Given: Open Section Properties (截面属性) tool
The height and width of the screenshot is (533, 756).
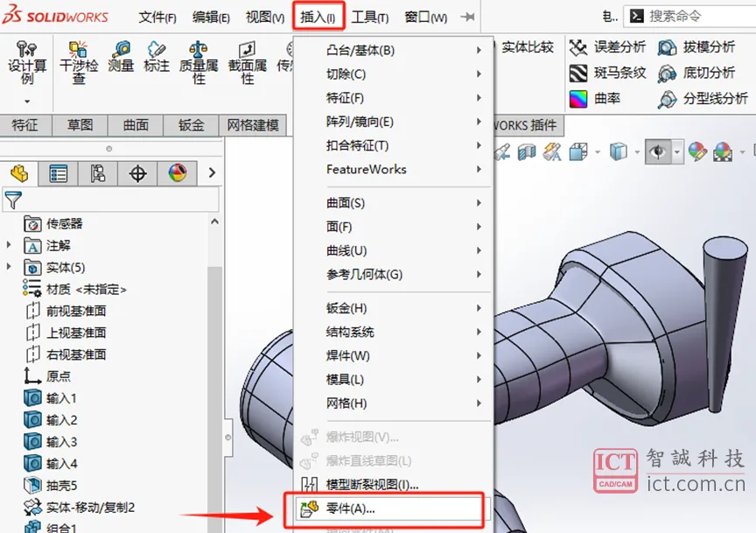Looking at the screenshot, I should (x=248, y=62).
